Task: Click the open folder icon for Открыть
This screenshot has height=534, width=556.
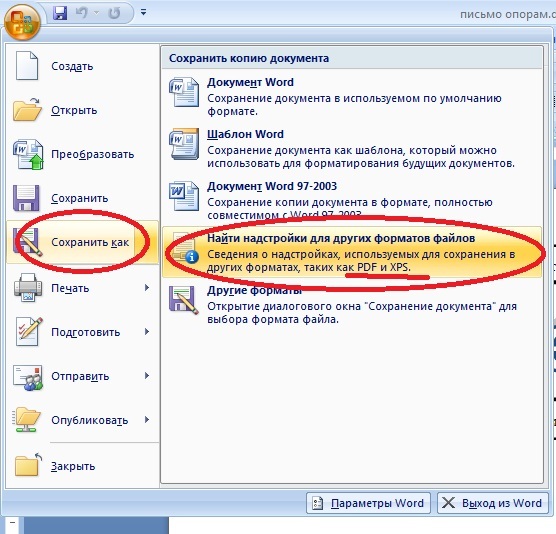Action: [27, 110]
